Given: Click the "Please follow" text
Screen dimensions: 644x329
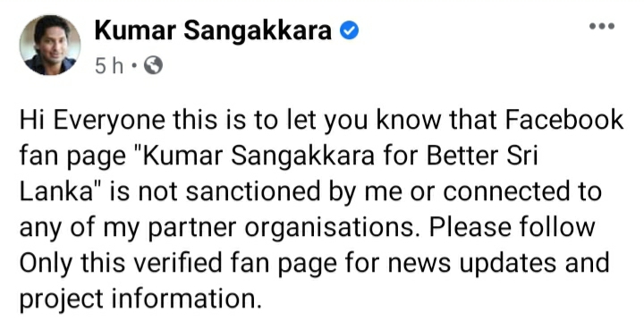Looking at the screenshot, I should point(513,227).
